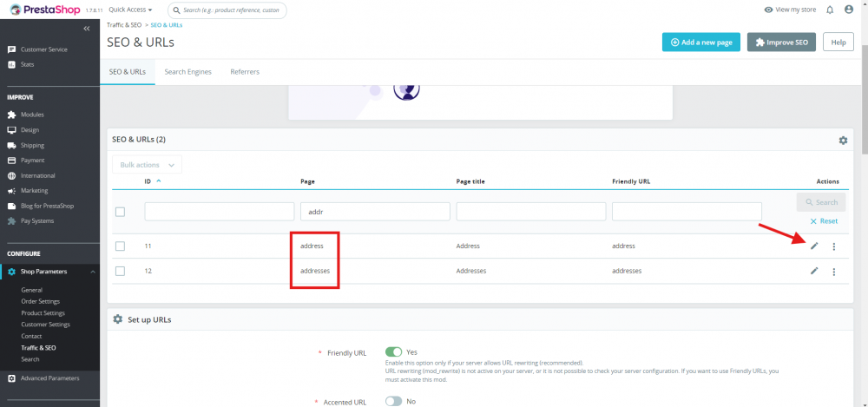This screenshot has width=868, height=407.
Task: Click Reset filter link
Action: (824, 221)
